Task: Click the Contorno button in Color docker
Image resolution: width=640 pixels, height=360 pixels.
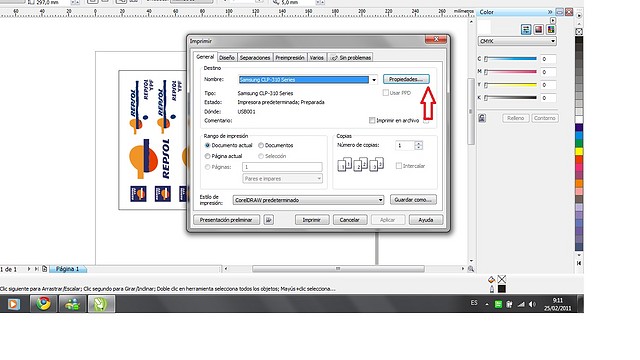Action: 545,118
